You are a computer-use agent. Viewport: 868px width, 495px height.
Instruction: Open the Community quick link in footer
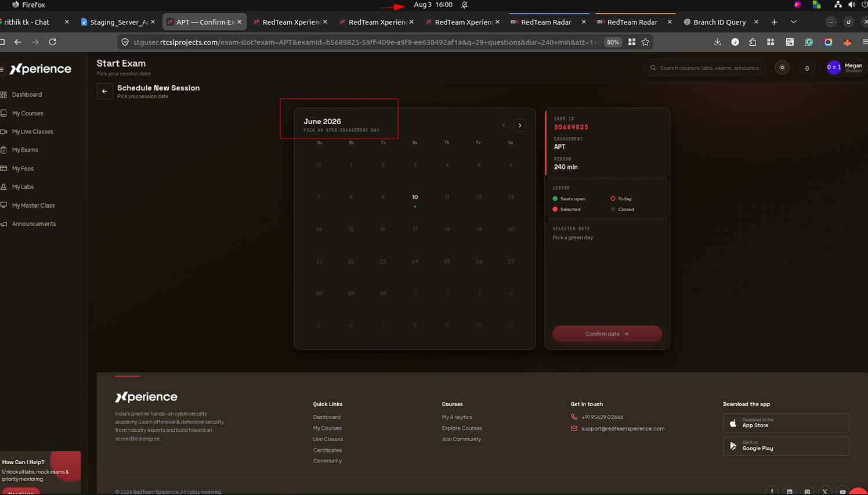click(x=327, y=461)
